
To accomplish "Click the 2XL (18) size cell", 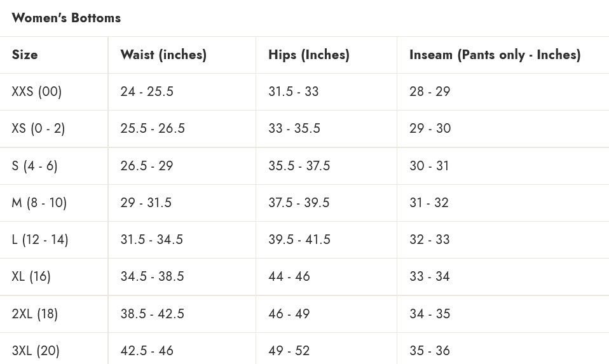I will click(x=34, y=314).
